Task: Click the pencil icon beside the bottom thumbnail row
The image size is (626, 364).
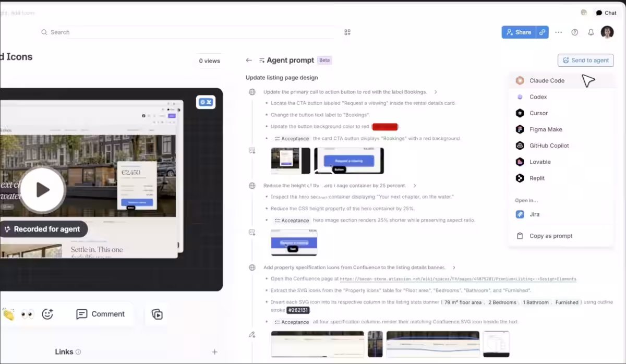Action: 252,334
